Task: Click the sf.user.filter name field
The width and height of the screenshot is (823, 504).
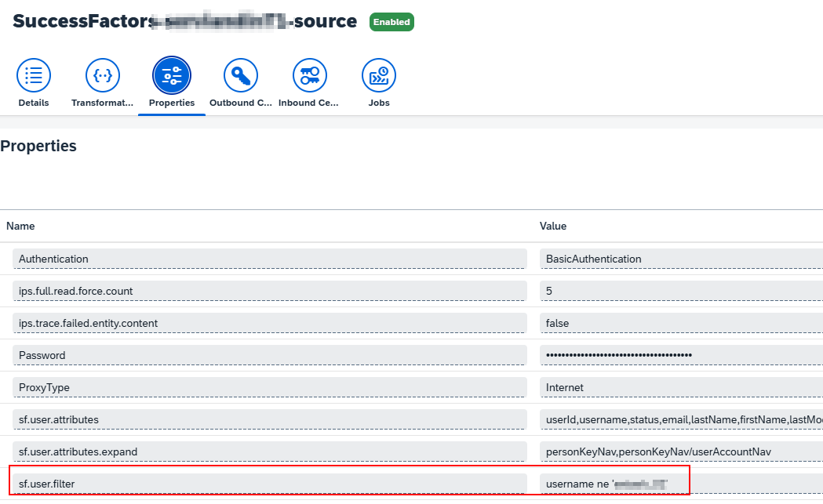Action: tap(270, 484)
